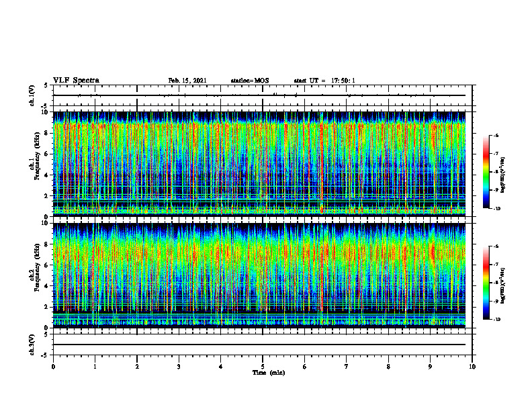Click the "-5" tick on ch.3(V) axis
The width and height of the screenshot is (532, 411).
pos(45,355)
